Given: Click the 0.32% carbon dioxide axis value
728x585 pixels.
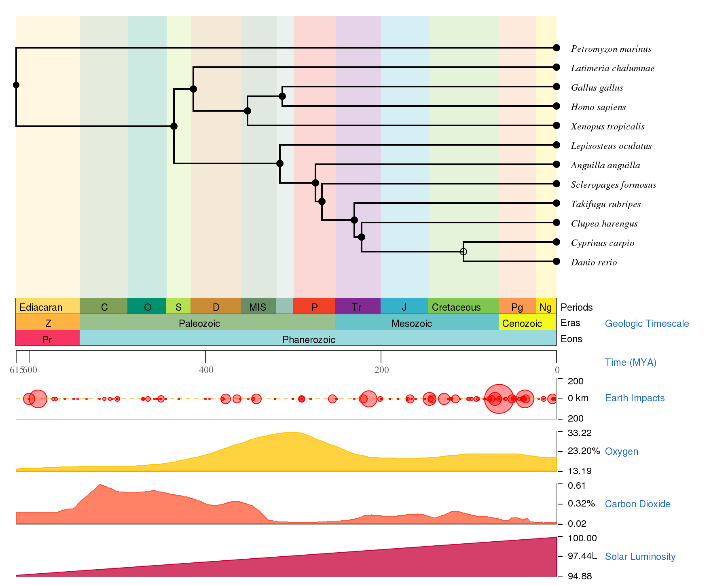Looking at the screenshot, I should tap(581, 503).
